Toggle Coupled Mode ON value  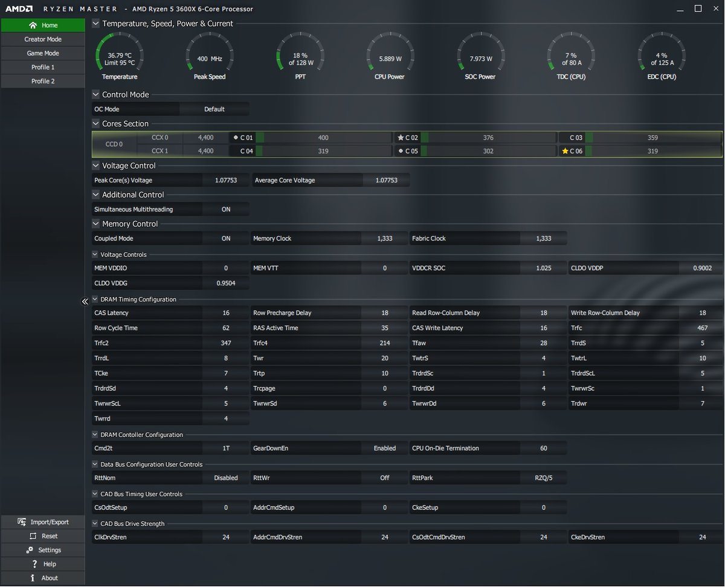[226, 238]
